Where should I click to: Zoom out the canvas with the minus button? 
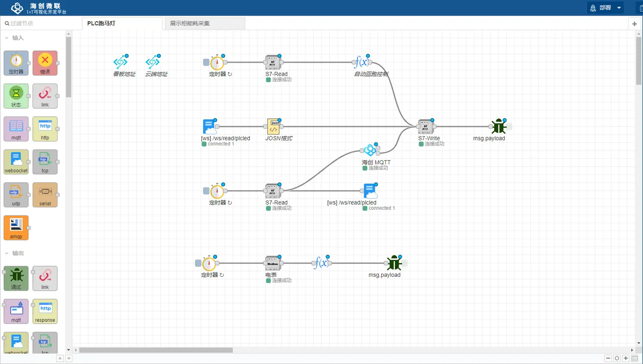pyautogui.click(x=608, y=358)
